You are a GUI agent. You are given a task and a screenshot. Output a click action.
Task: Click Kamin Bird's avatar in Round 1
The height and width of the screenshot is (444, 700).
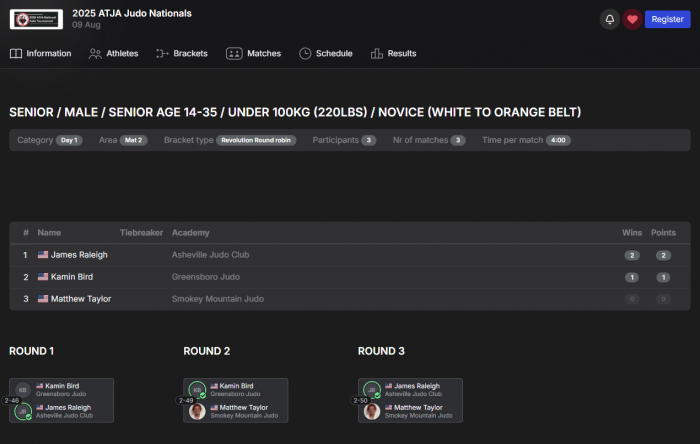pyautogui.click(x=23, y=389)
